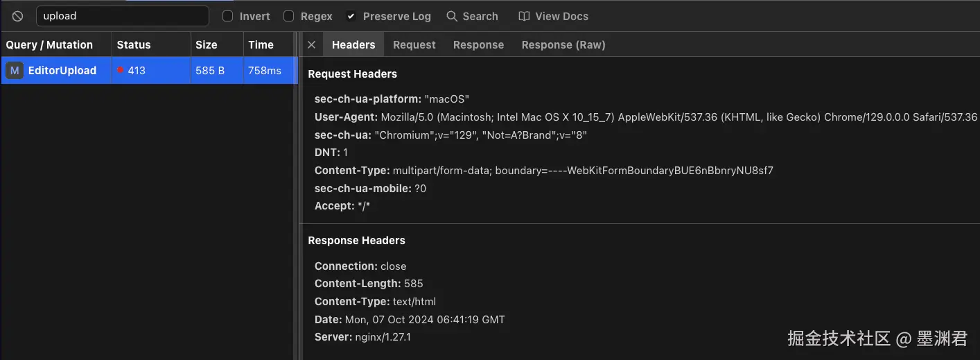Screen dimensions: 980x360
Task: Click the red status dot for 413
Action: click(121, 70)
